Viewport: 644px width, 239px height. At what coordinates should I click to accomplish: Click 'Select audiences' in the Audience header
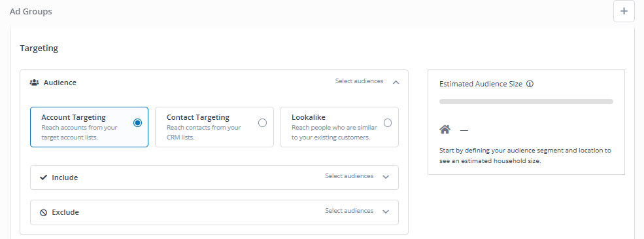[360, 81]
